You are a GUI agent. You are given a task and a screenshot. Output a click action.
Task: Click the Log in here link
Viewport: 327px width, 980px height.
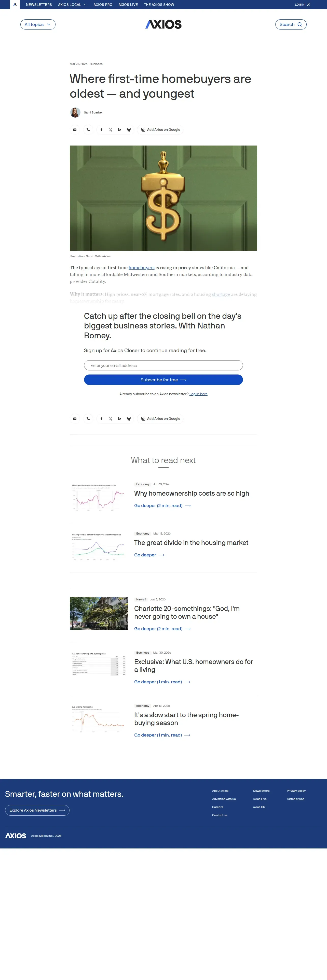(x=198, y=394)
